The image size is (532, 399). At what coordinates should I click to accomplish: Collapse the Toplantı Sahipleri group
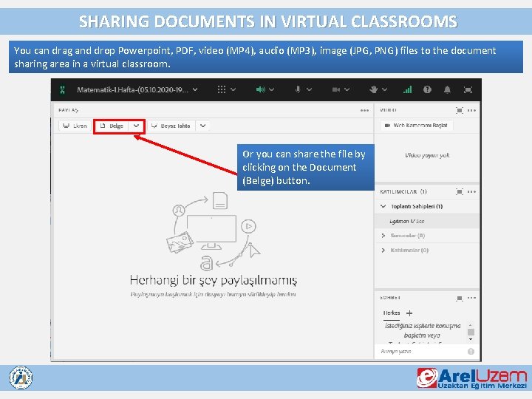[383, 206]
